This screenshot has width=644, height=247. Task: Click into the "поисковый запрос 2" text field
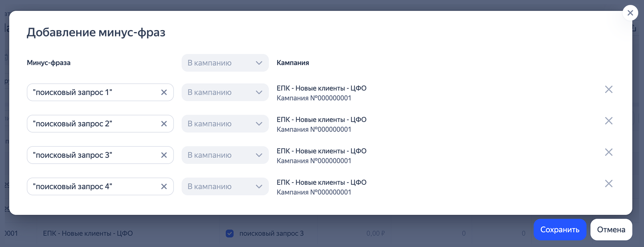pos(92,124)
